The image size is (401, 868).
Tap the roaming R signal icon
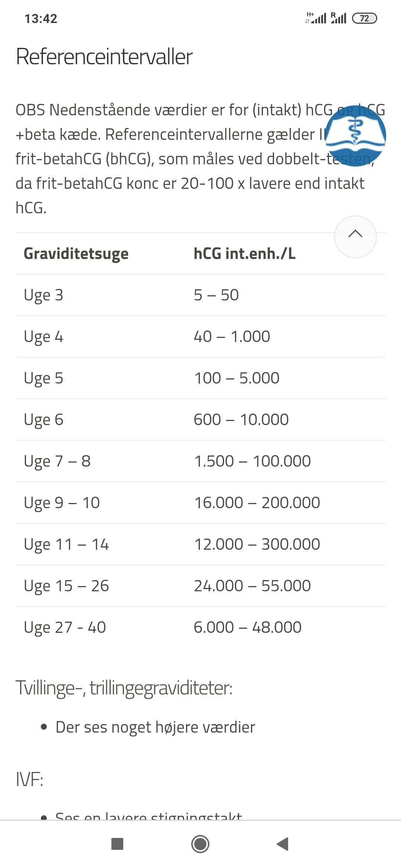(x=338, y=18)
